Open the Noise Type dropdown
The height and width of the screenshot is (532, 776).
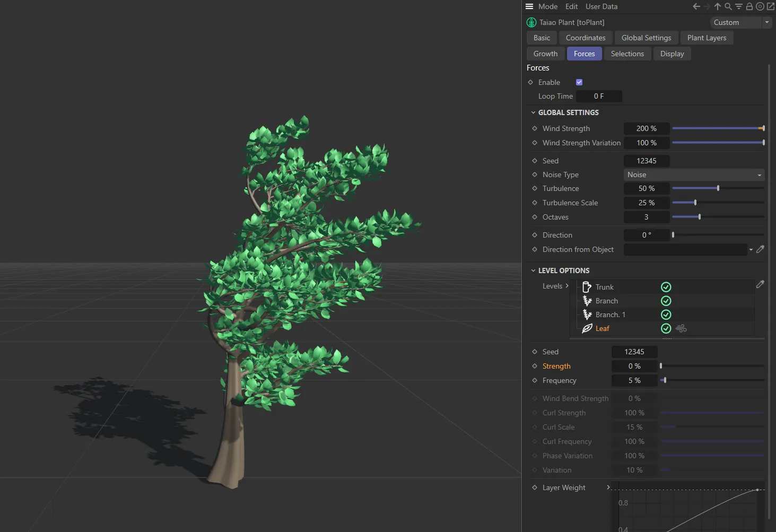[693, 175]
